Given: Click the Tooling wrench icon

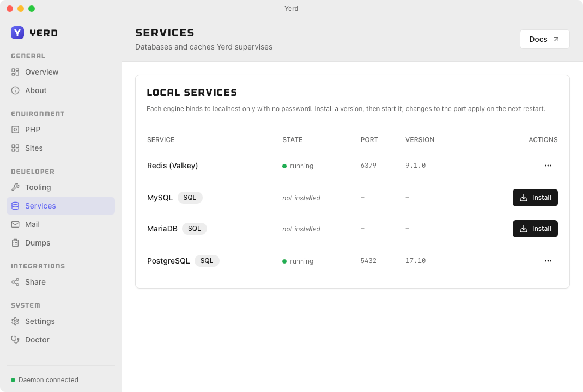Looking at the screenshot, I should tap(15, 187).
